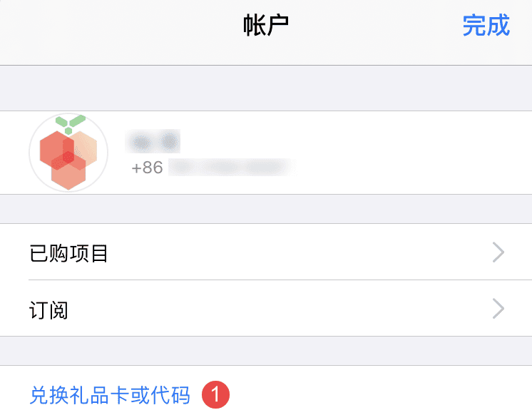Image resolution: width=532 pixels, height=420 pixels.
Task: Click the account avatar picture
Action: (68, 153)
